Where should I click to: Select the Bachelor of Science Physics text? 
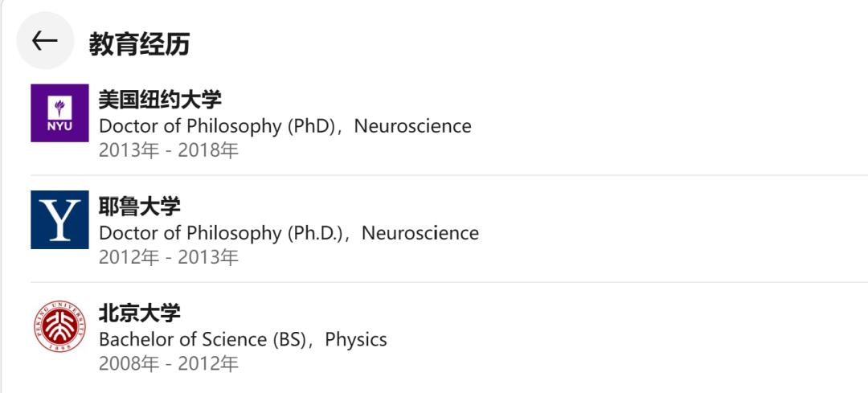pos(243,339)
